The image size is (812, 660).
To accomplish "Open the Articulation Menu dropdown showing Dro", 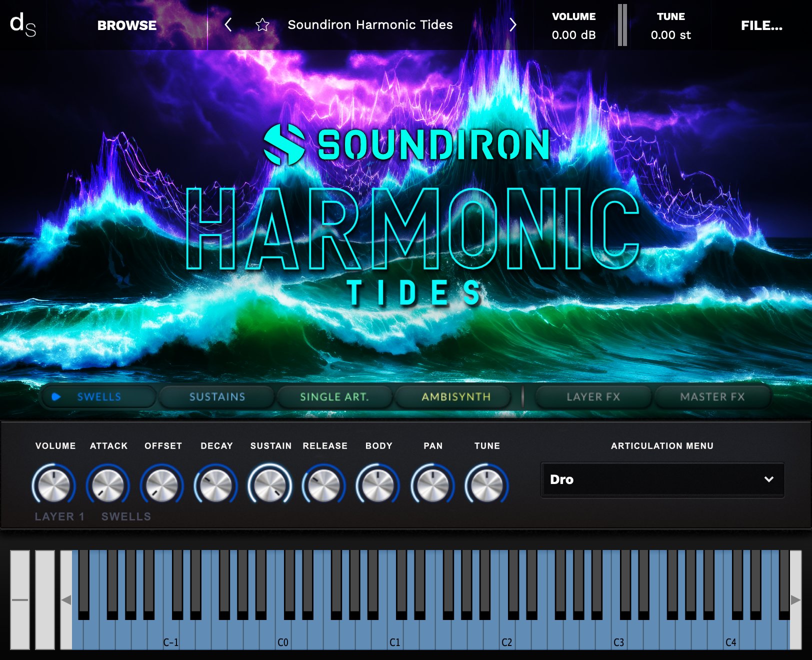I will [x=662, y=479].
